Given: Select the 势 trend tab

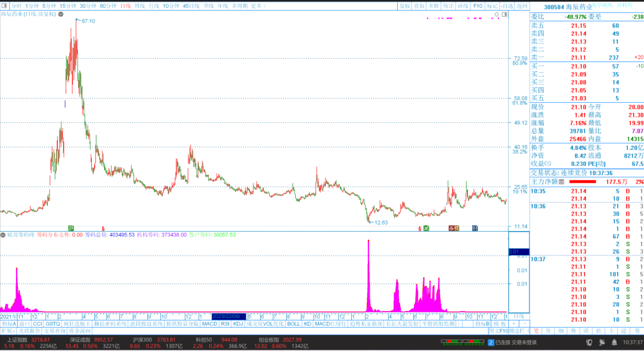Looking at the screenshot, I should pos(574,331).
